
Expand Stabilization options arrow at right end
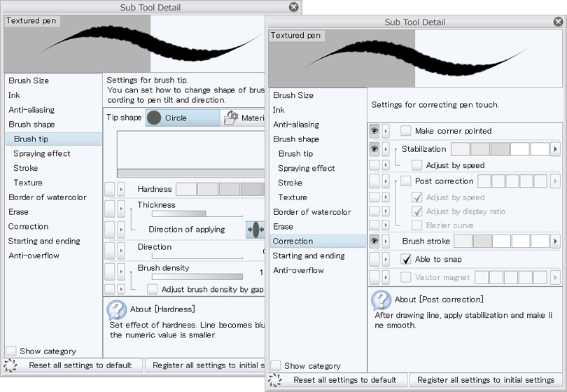[x=556, y=149]
